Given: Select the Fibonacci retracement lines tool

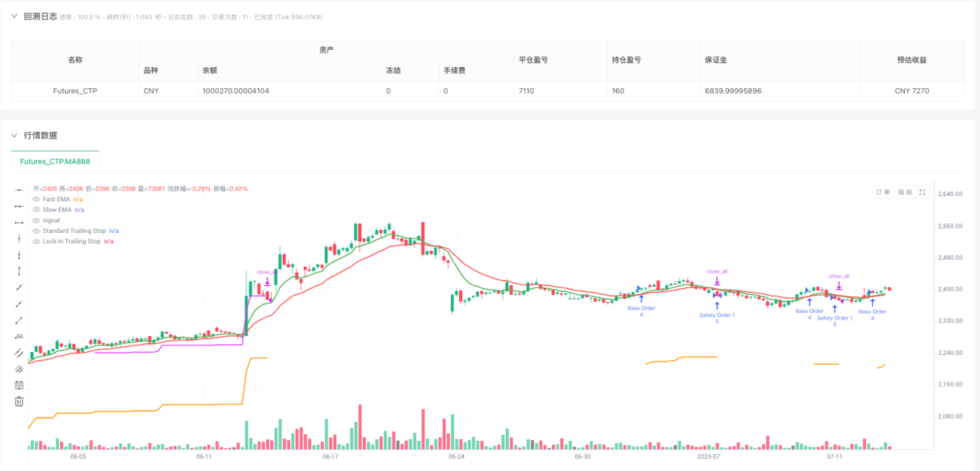Looking at the screenshot, I should point(20,385).
